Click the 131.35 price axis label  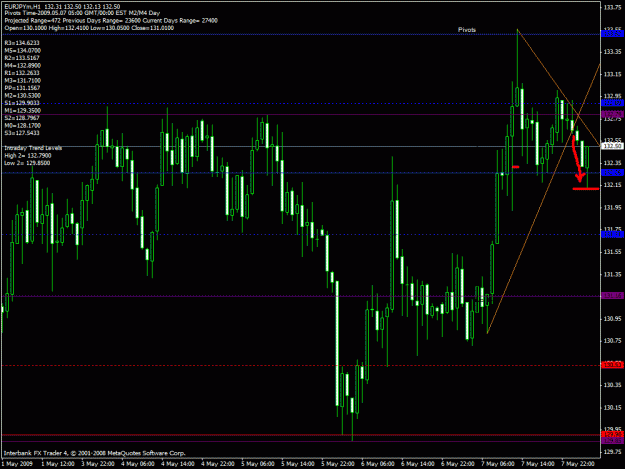[613, 275]
